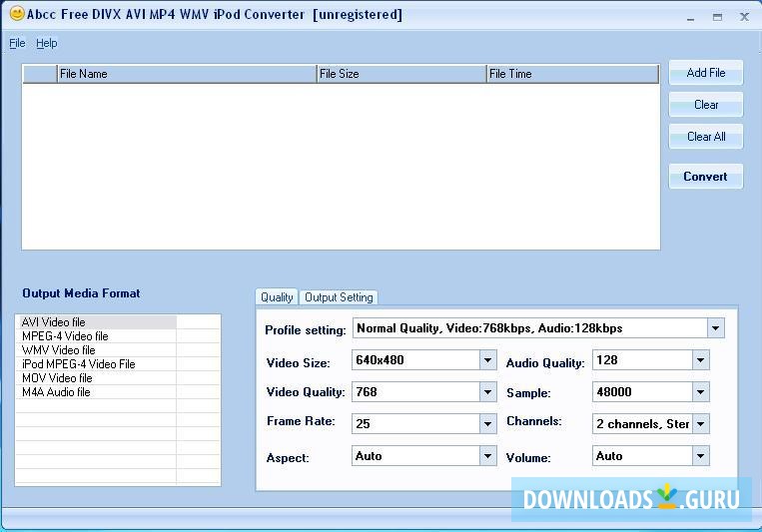The image size is (762, 532).
Task: Open the Aspect dropdown
Action: point(487,456)
